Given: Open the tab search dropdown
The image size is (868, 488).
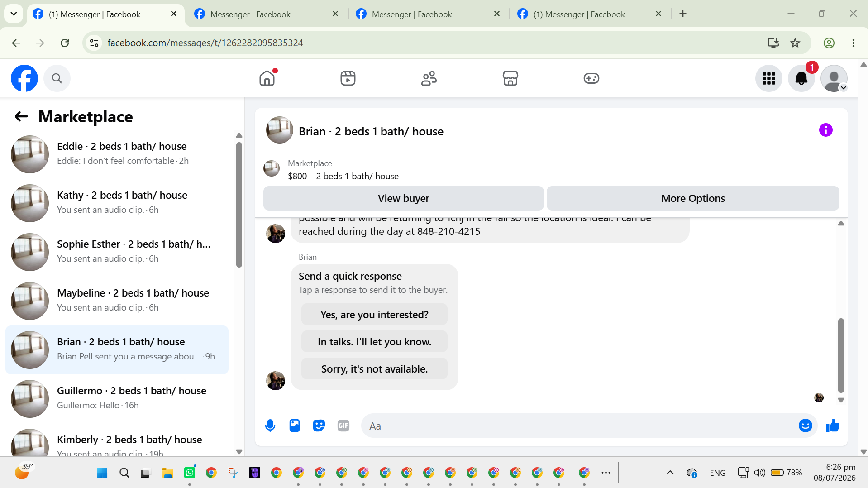Looking at the screenshot, I should tap(14, 14).
